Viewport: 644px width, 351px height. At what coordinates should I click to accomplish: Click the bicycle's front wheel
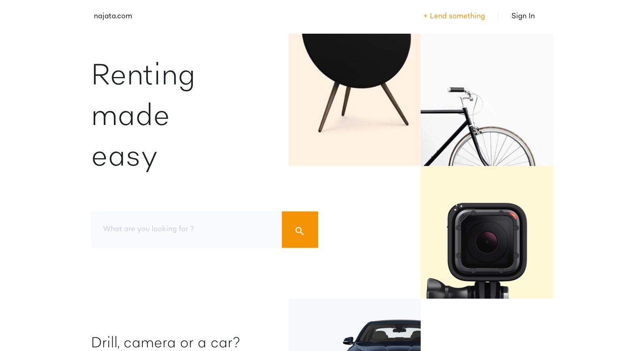click(492, 147)
